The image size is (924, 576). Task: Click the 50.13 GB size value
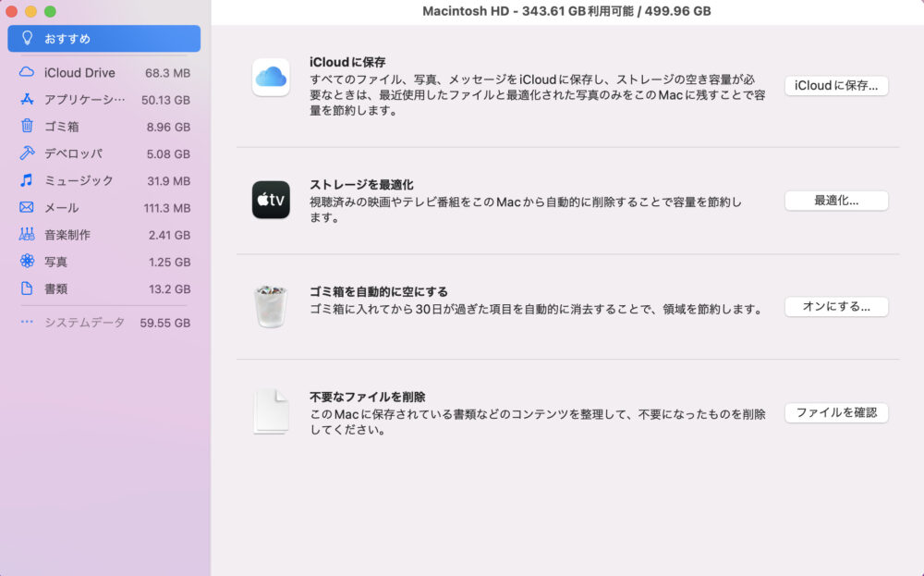coord(165,100)
